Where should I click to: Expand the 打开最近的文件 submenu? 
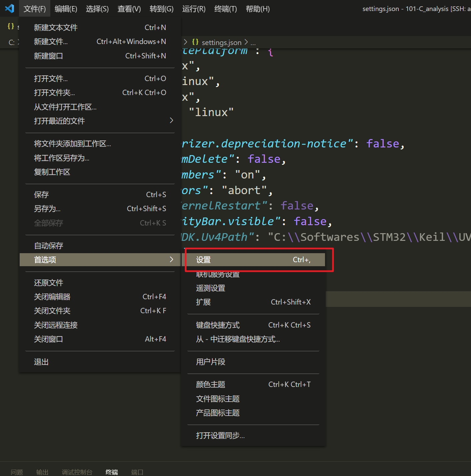click(100, 121)
